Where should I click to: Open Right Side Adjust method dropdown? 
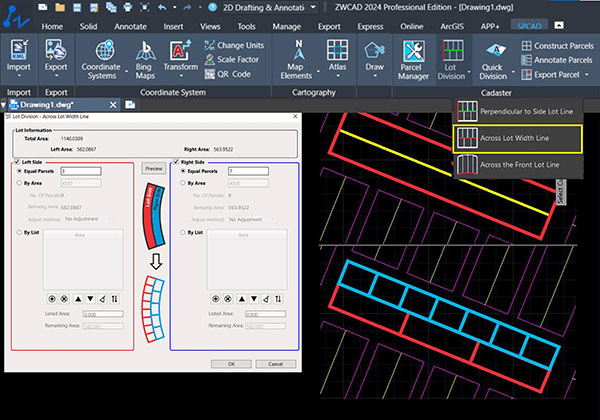click(x=252, y=220)
